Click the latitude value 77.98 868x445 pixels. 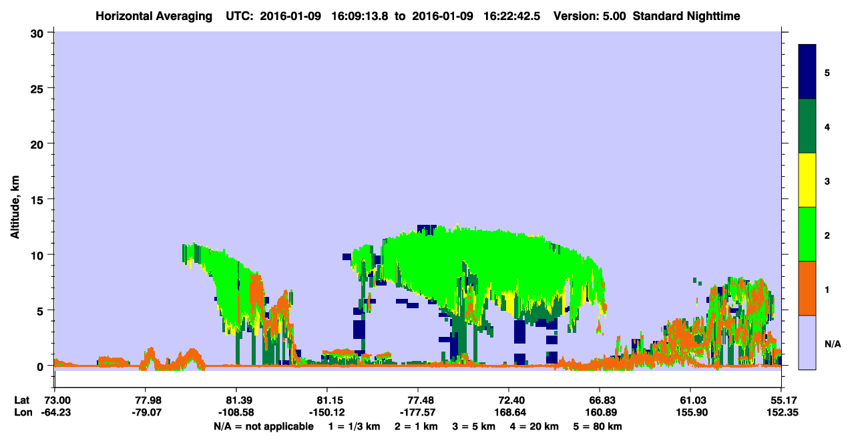(x=145, y=400)
